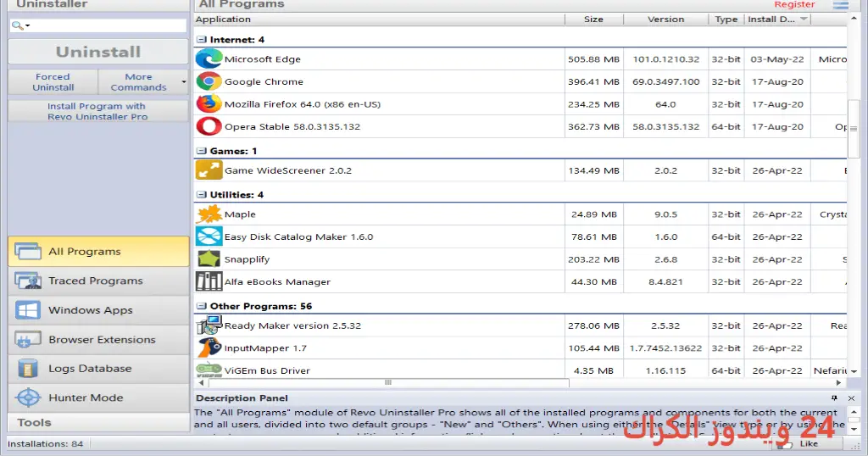Click the Easy Disk Catalog Maker icon
Screen dimensions: 868x456
pyautogui.click(x=209, y=236)
